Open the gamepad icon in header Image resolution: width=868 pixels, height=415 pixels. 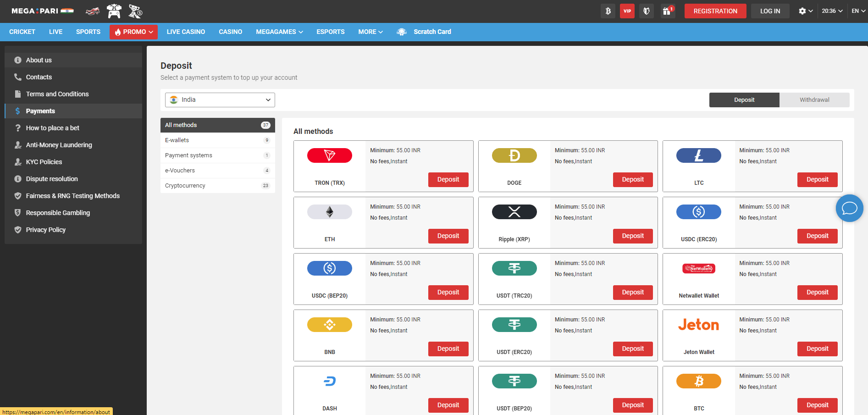tap(114, 11)
